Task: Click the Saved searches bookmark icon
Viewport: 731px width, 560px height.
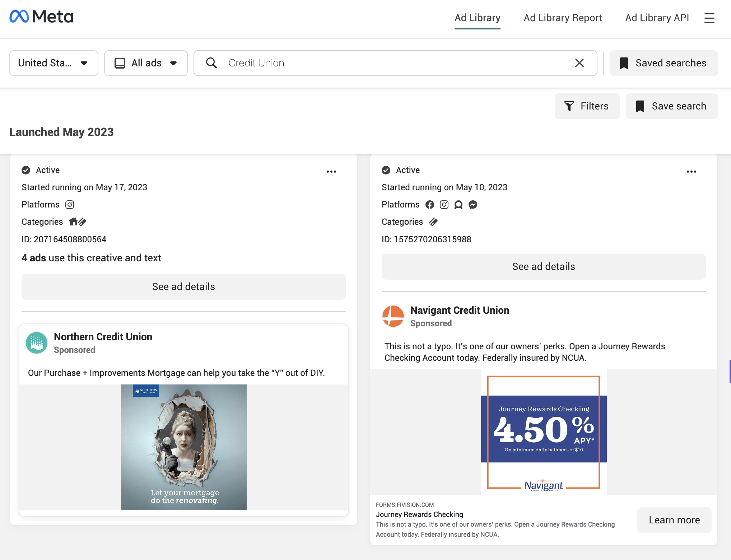Action: [x=624, y=63]
